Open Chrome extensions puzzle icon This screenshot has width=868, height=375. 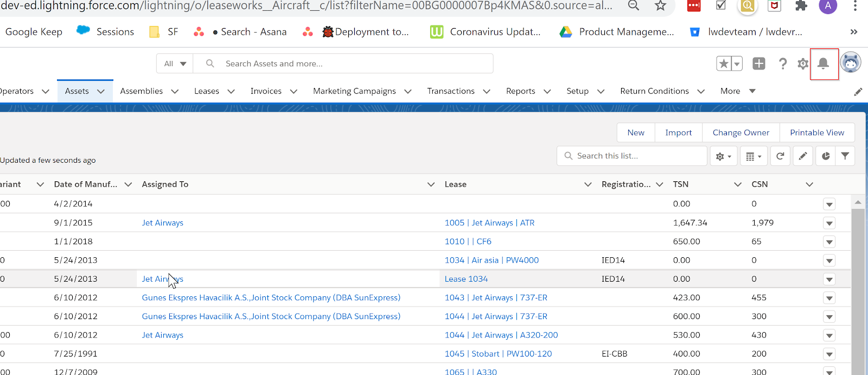pos(801,6)
